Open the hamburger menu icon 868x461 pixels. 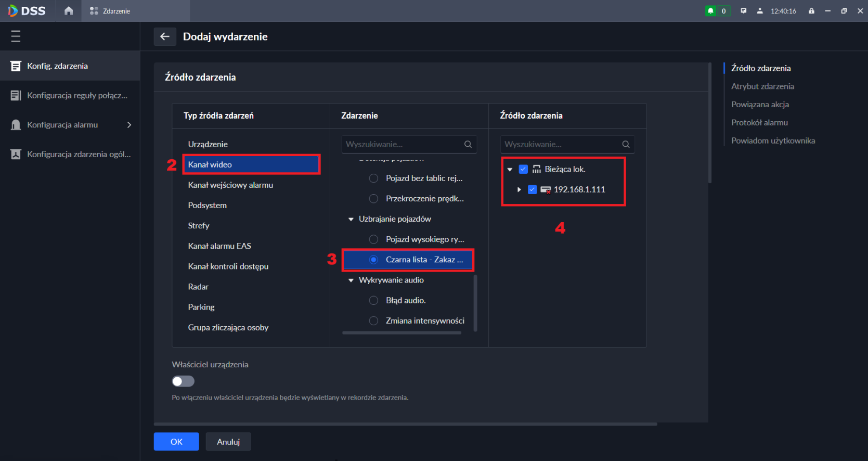tap(16, 36)
